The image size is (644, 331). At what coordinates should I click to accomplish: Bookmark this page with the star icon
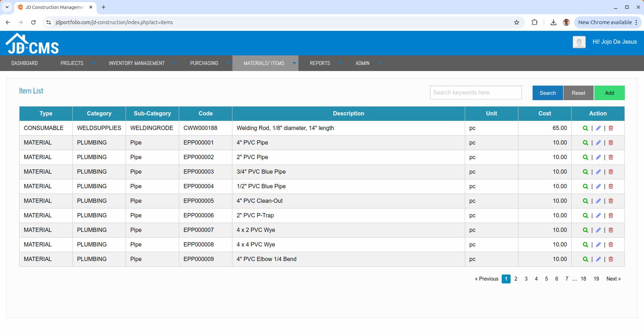(x=516, y=22)
